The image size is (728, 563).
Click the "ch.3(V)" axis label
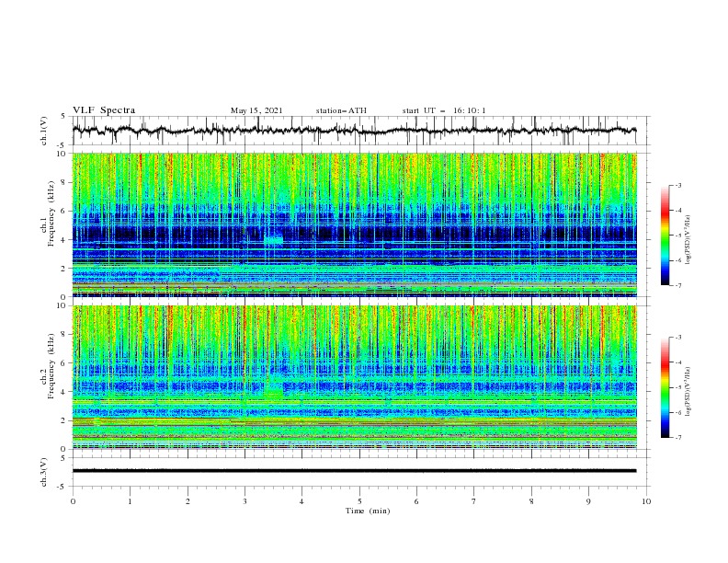[44, 472]
